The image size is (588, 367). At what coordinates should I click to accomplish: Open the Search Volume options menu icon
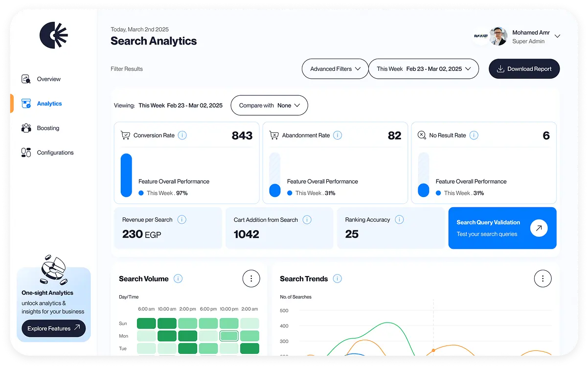click(251, 278)
